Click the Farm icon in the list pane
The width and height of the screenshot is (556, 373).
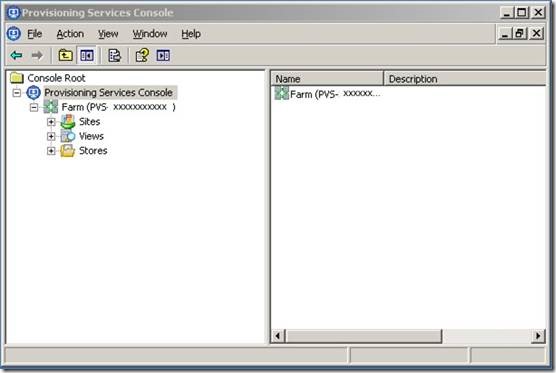pos(282,94)
